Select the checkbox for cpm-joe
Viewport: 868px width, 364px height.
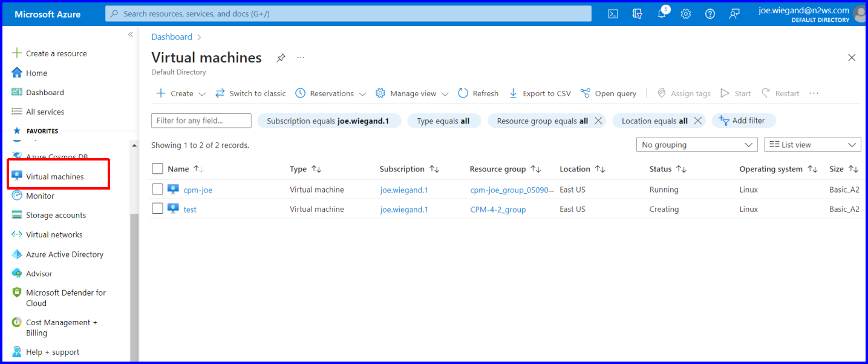pos(157,190)
